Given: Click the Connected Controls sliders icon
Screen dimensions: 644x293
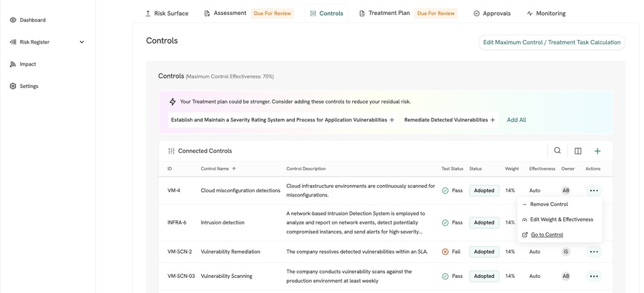Looking at the screenshot, I should click(x=171, y=151).
